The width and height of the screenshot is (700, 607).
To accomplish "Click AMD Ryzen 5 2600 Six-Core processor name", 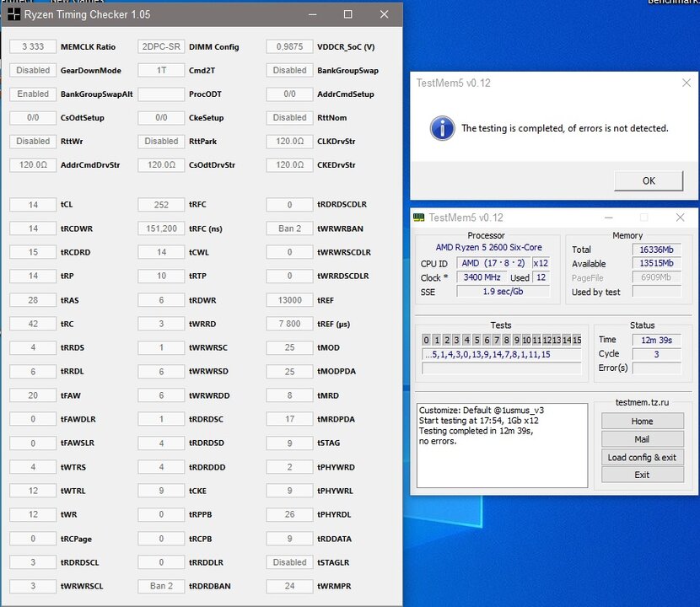I will point(488,247).
